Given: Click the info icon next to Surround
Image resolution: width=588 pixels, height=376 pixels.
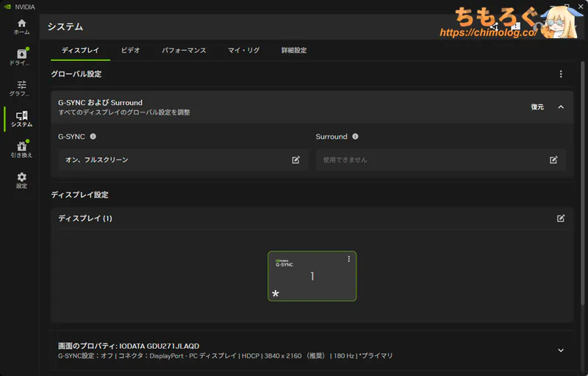Looking at the screenshot, I should click(355, 137).
